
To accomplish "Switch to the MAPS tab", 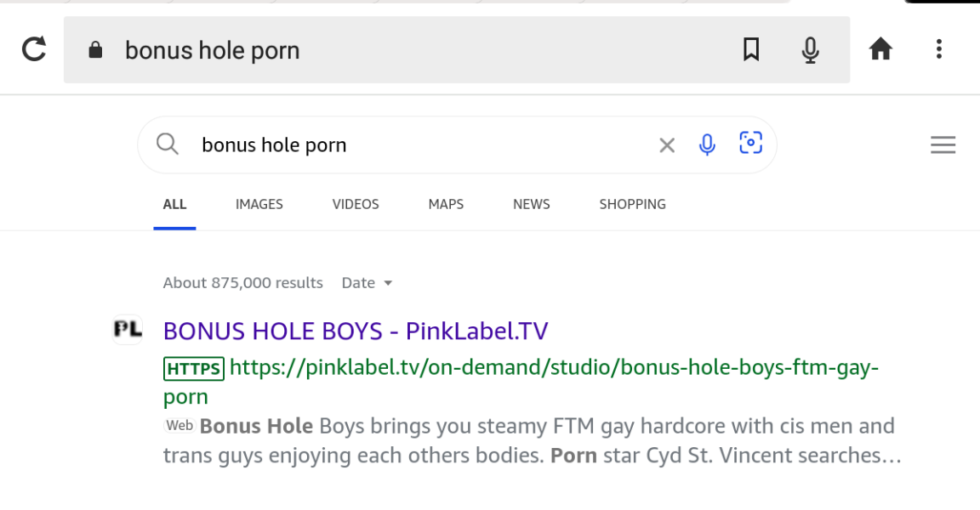I will 446,204.
